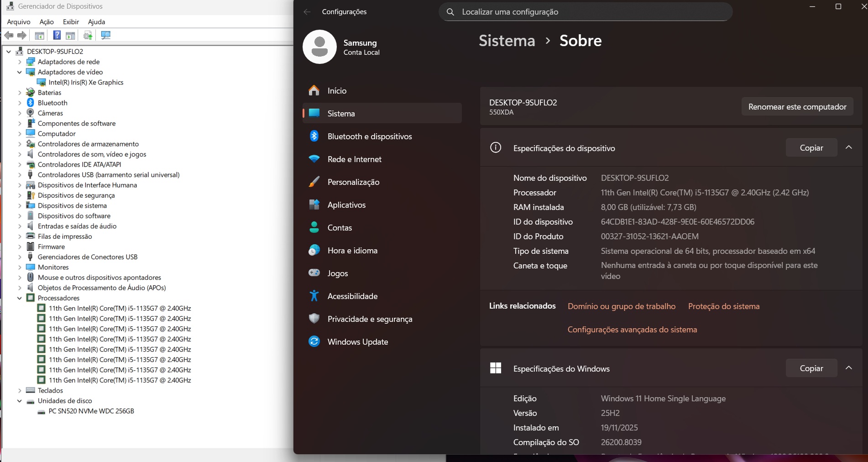The image size is (868, 462).
Task: Click the back arrow in Device Manager toolbar
Action: point(9,35)
